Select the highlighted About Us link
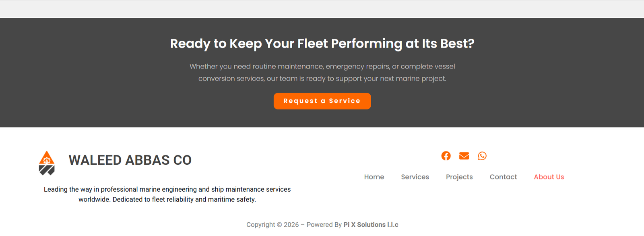Viewport: 644px width, 236px height. pyautogui.click(x=549, y=177)
